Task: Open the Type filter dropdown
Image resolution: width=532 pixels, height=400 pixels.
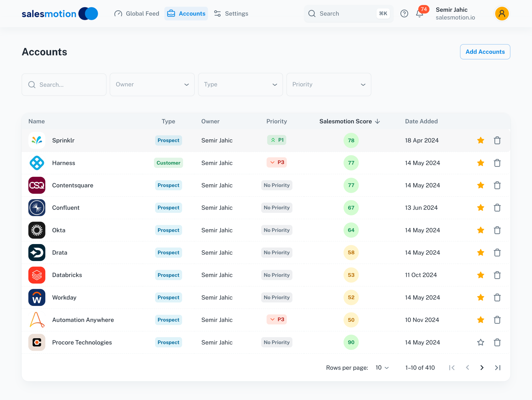Action: click(x=240, y=85)
